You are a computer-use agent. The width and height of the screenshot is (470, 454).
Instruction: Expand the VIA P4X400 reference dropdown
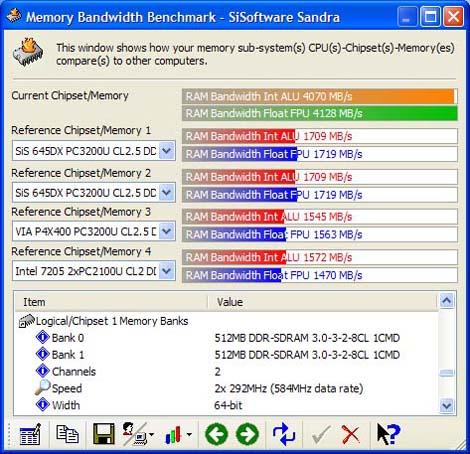pos(167,231)
